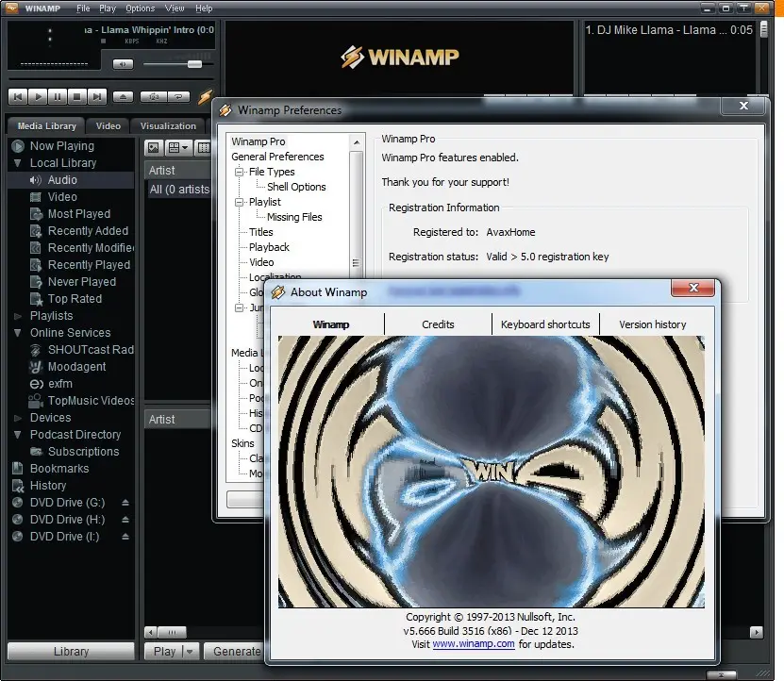Open Now Playing in the library tree

(62, 146)
